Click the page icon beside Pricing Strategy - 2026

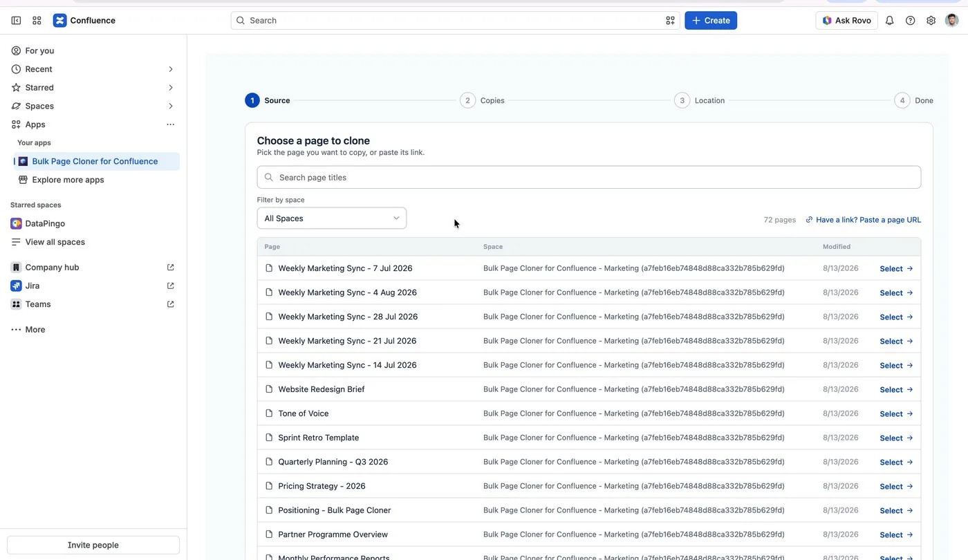(270, 486)
